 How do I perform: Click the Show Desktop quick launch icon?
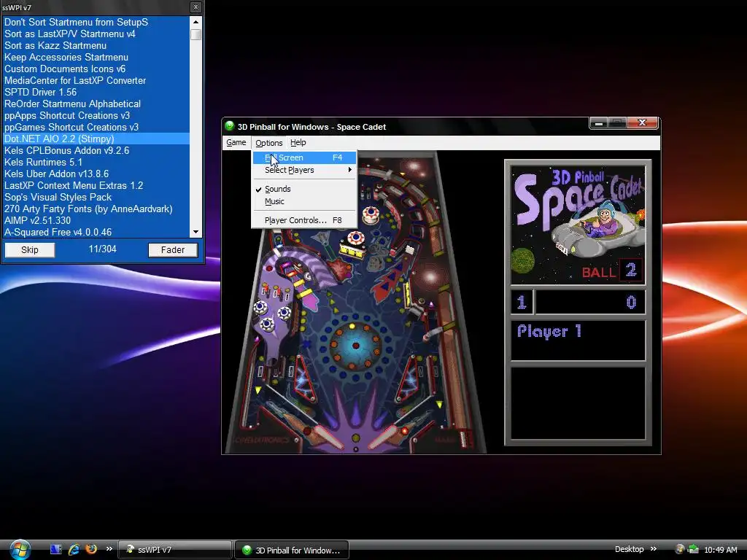point(55,550)
